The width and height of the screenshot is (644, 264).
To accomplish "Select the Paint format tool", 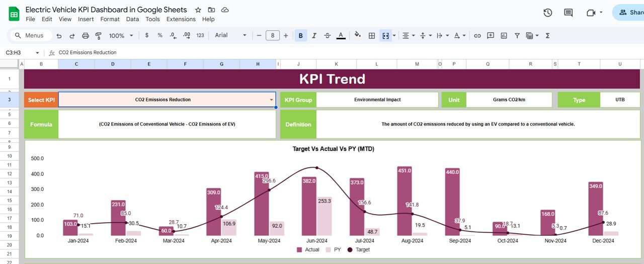I will coord(99,36).
